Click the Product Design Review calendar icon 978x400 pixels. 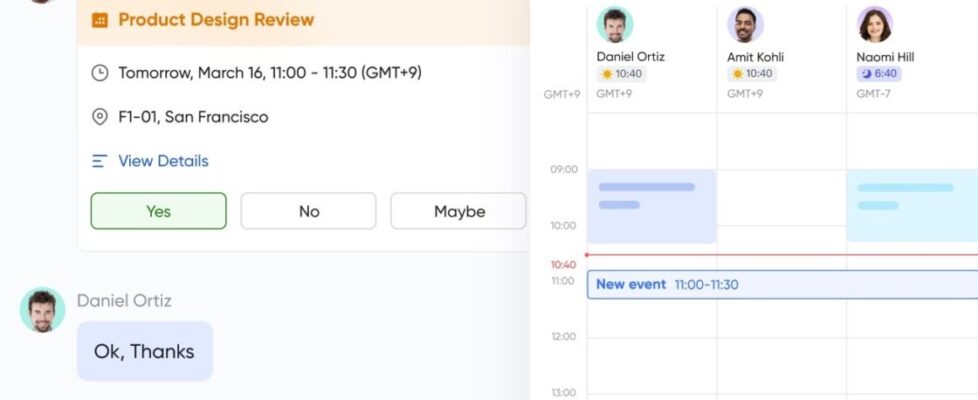[x=100, y=20]
